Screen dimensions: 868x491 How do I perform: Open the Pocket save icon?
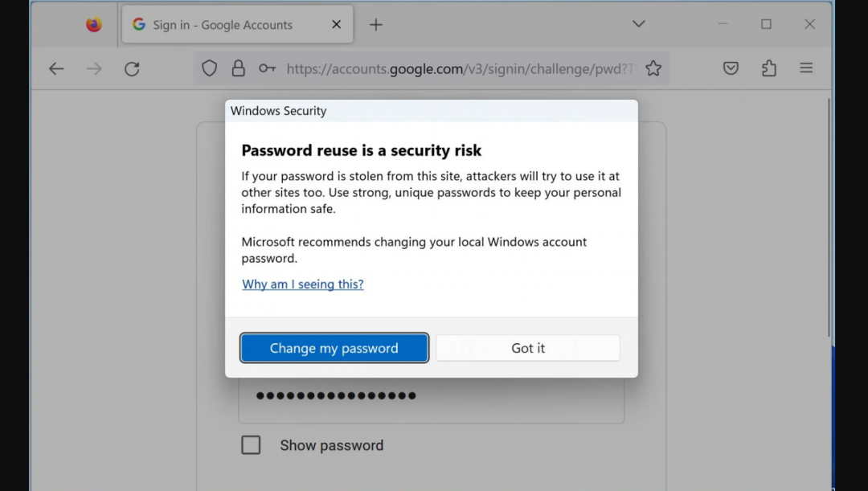pos(731,69)
